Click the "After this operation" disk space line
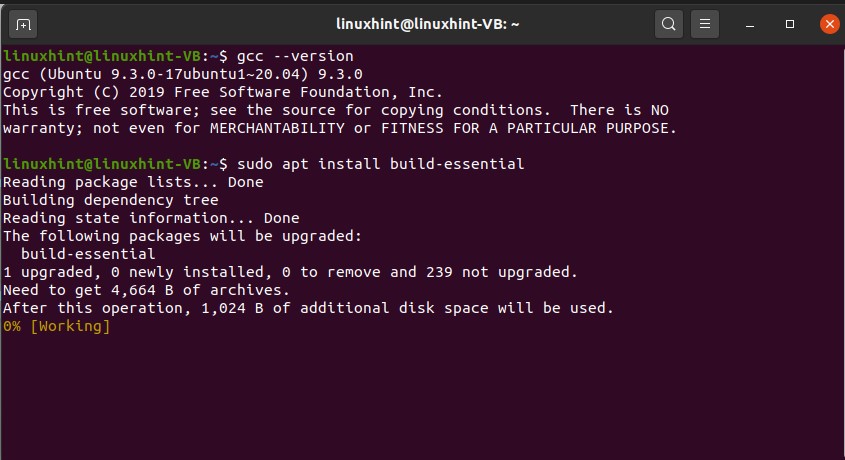The height and width of the screenshot is (460, 845). coord(308,308)
